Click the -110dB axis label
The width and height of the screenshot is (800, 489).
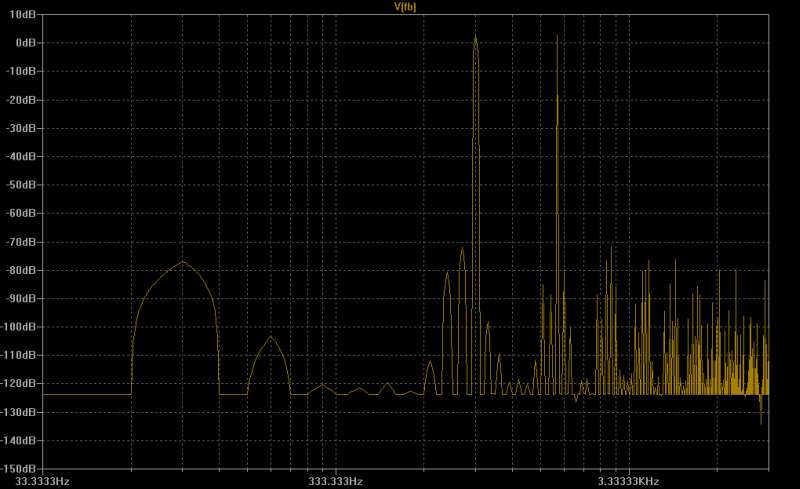pos(19,355)
